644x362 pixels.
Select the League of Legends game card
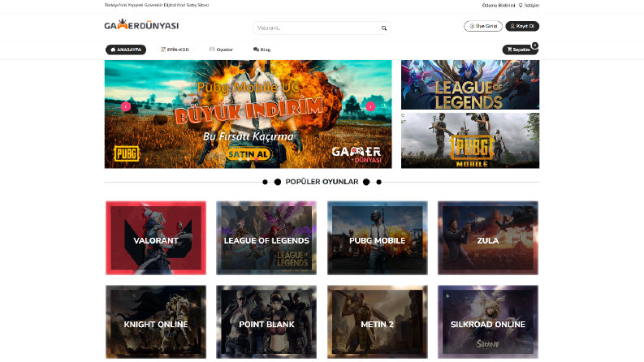coord(266,238)
